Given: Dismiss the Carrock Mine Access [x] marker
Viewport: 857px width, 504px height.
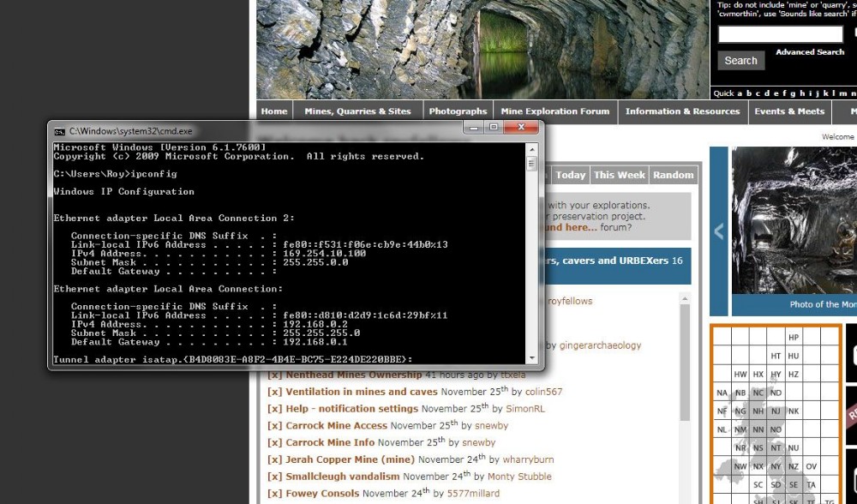Looking at the screenshot, I should click(274, 425).
